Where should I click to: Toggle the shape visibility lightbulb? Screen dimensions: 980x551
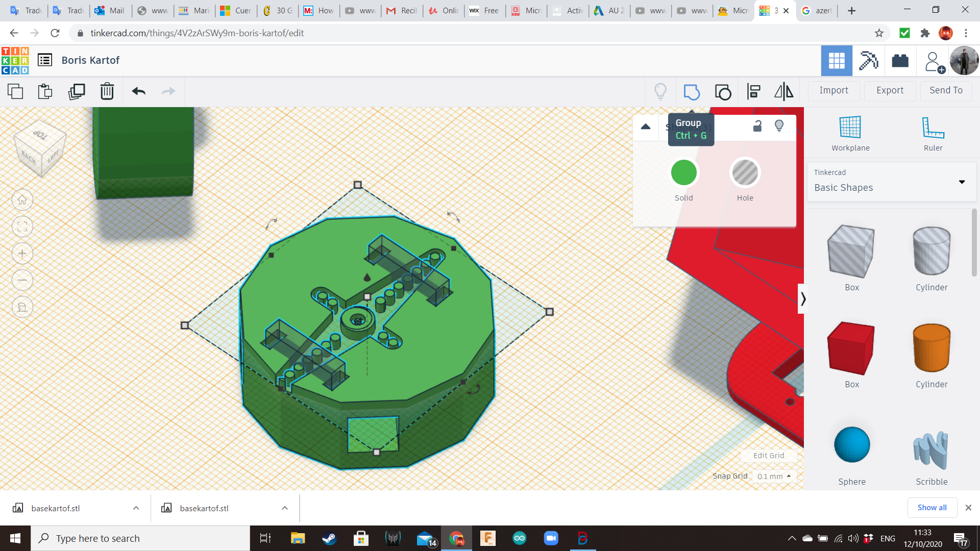pyautogui.click(x=779, y=126)
